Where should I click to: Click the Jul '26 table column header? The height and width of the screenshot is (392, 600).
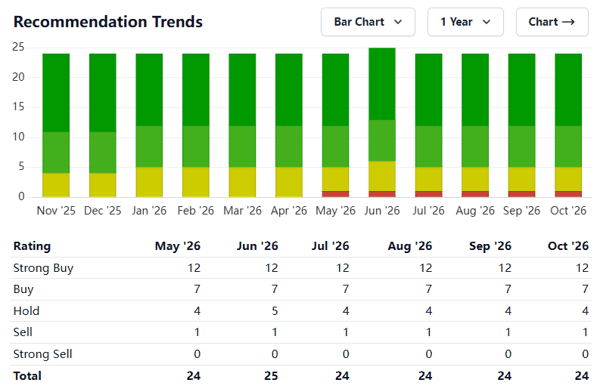point(330,246)
